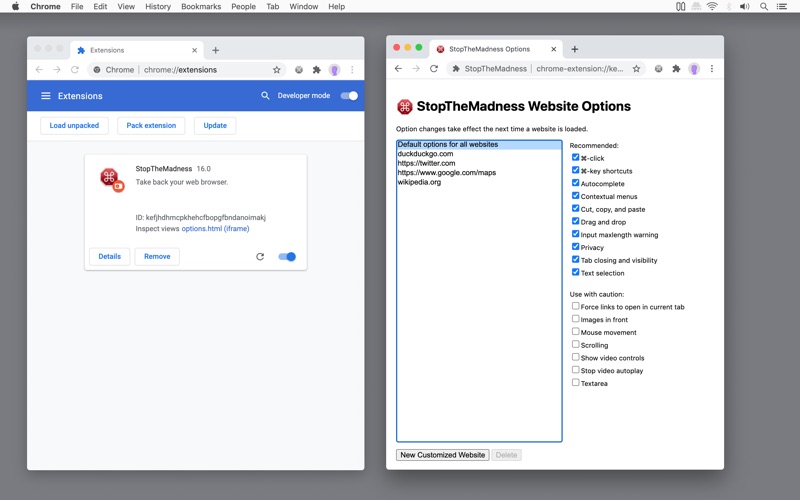Bookmark the StopTheMadness Options page with the star
Viewport: 800px width, 500px height.
click(x=636, y=68)
